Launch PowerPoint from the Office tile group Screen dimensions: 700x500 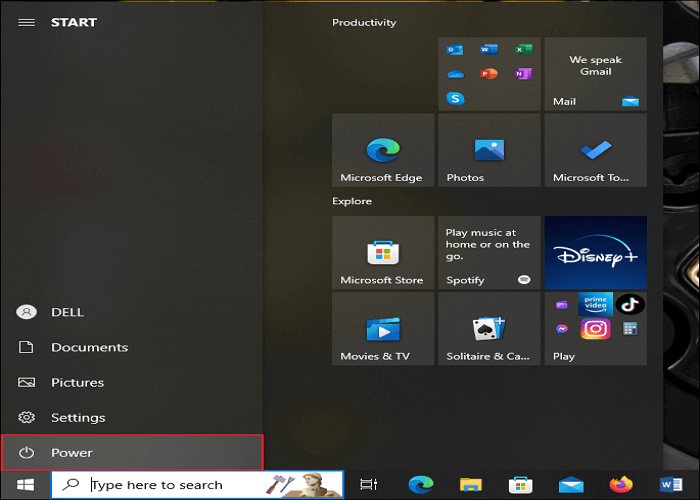pyautogui.click(x=489, y=73)
